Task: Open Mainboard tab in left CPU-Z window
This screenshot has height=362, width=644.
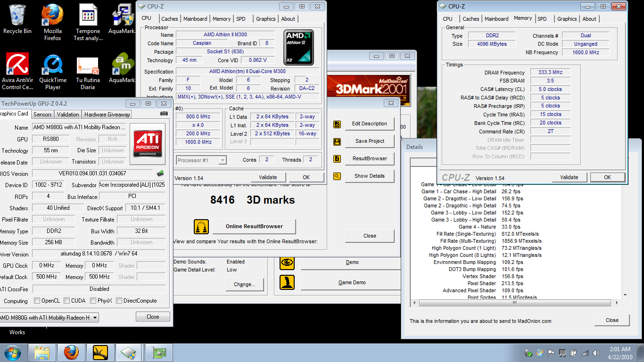Action: click(x=195, y=19)
